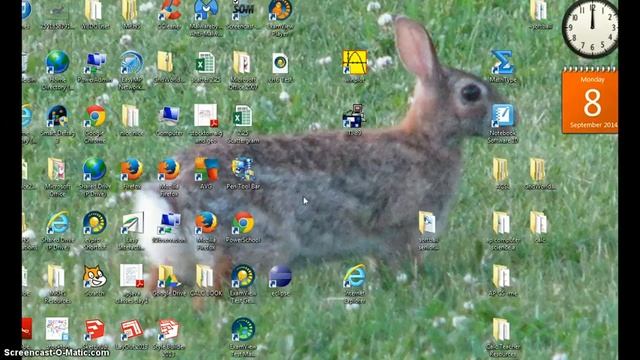Screen dimensions: 640x360
Task: Select the Google Drive folder shortcut
Action: pos(169,277)
